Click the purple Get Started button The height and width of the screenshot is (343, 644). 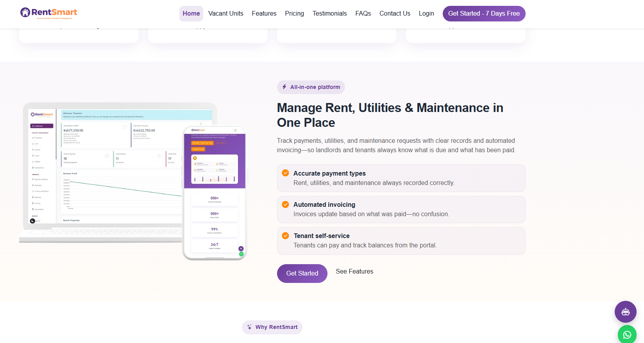(x=302, y=274)
